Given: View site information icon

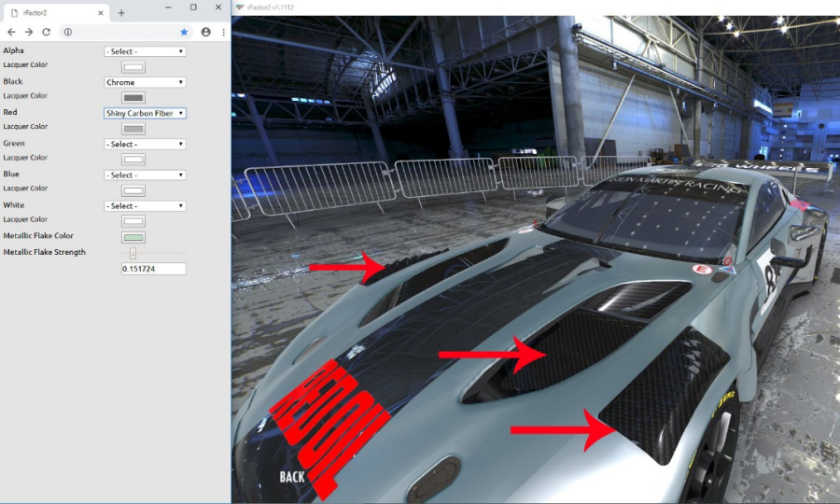Looking at the screenshot, I should (68, 32).
